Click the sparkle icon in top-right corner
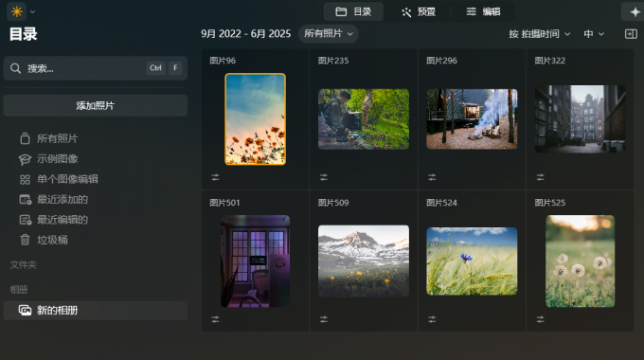 click(635, 12)
